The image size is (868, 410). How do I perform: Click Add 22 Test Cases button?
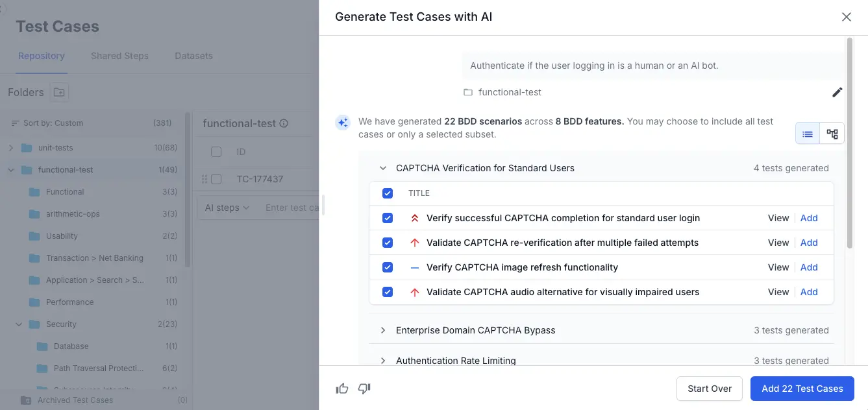pos(802,389)
